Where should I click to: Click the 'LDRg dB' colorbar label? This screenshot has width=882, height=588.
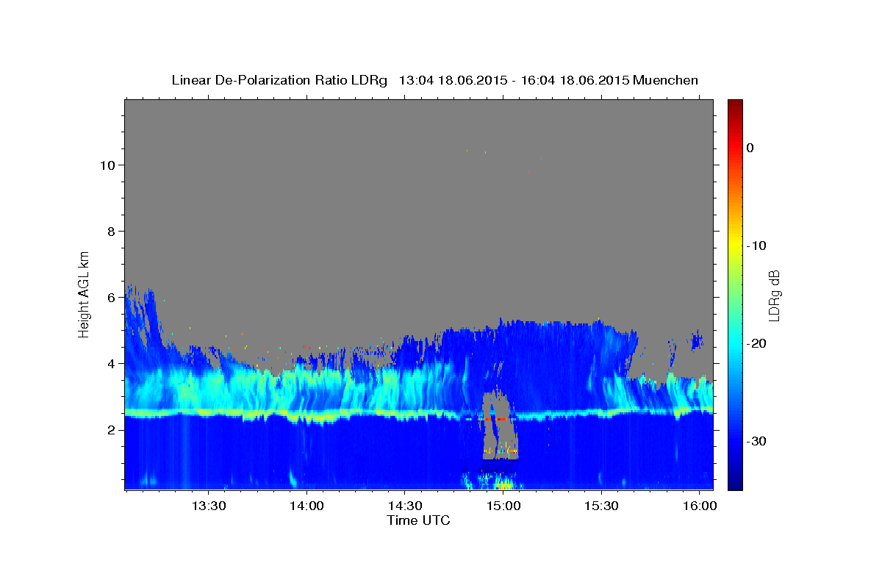click(774, 295)
